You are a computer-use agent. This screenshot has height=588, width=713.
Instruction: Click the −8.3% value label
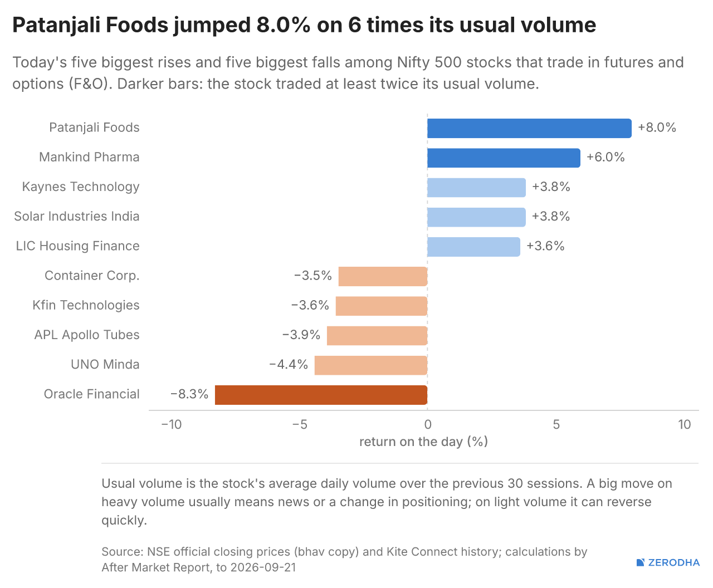[x=189, y=394]
